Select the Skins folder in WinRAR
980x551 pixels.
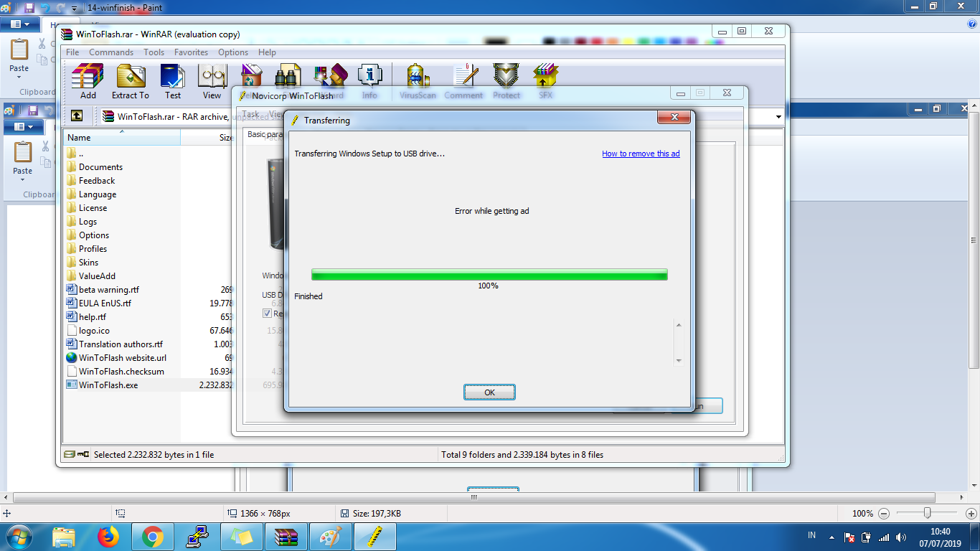[88, 263]
